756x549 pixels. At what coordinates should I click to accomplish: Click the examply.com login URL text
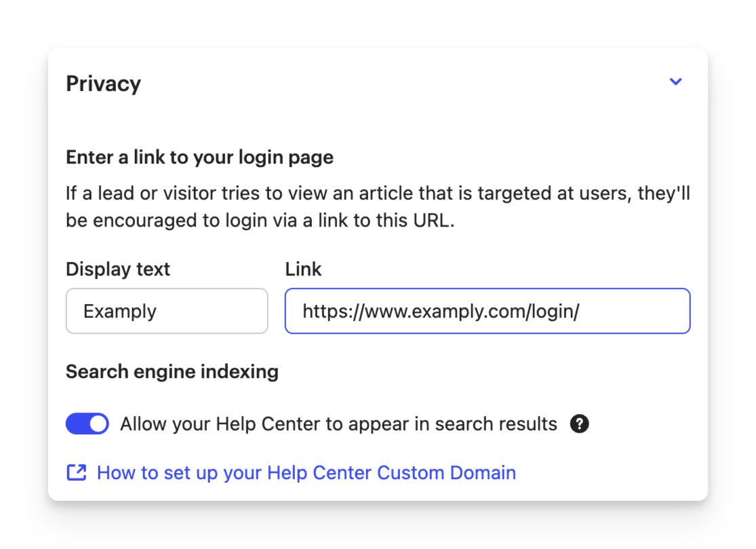coord(441,311)
